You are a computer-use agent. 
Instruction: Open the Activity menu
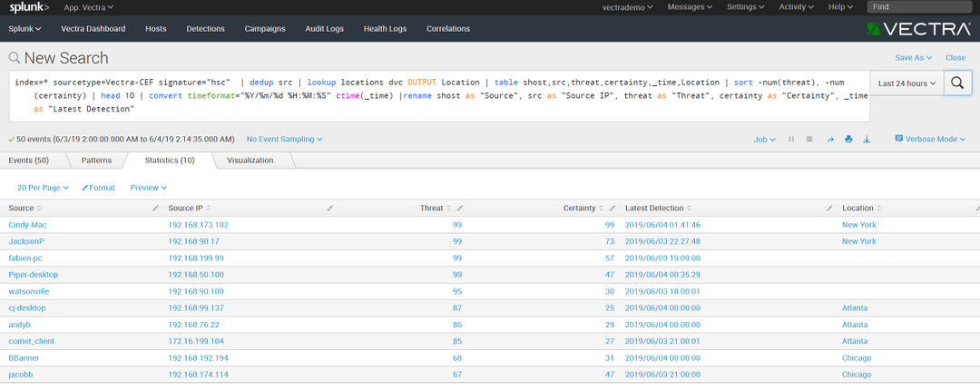coord(797,7)
